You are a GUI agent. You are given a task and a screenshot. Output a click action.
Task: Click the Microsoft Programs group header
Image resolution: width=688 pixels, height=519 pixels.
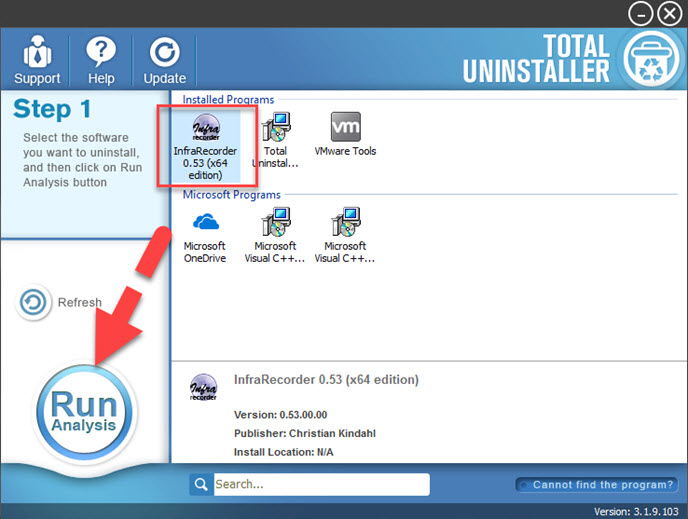(x=232, y=194)
